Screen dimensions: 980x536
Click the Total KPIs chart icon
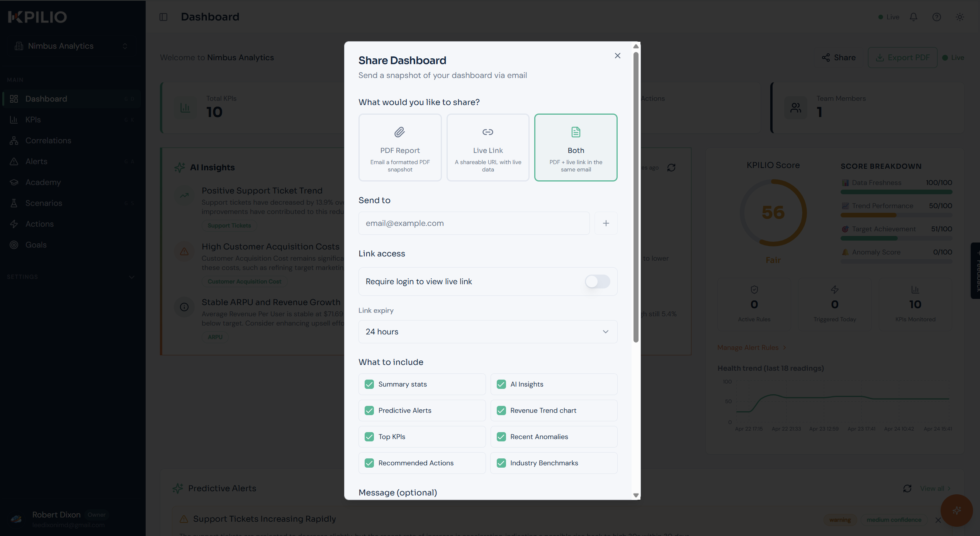point(185,108)
